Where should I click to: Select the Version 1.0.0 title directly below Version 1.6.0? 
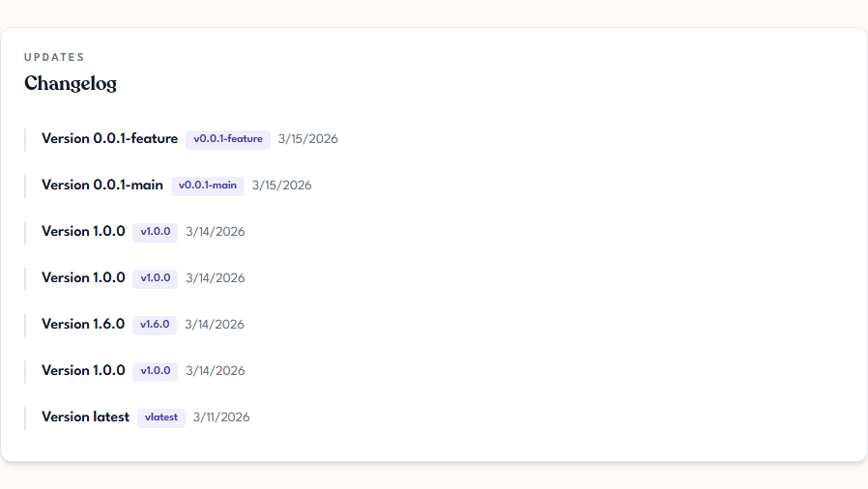(83, 371)
